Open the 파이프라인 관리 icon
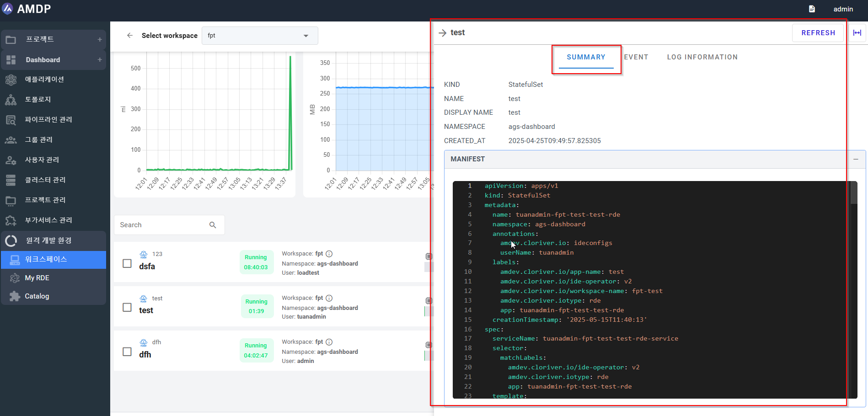868x416 pixels. [x=11, y=120]
